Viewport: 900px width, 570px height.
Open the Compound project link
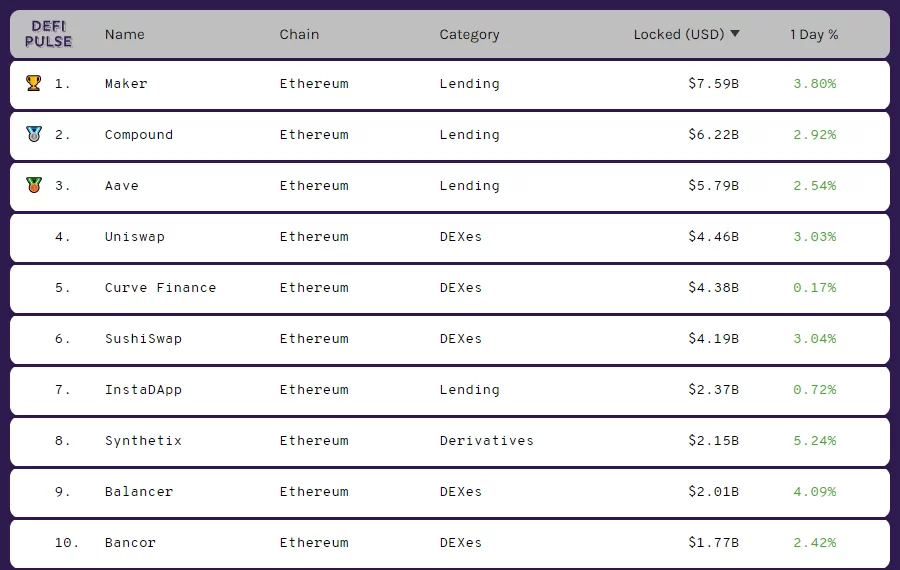click(139, 135)
